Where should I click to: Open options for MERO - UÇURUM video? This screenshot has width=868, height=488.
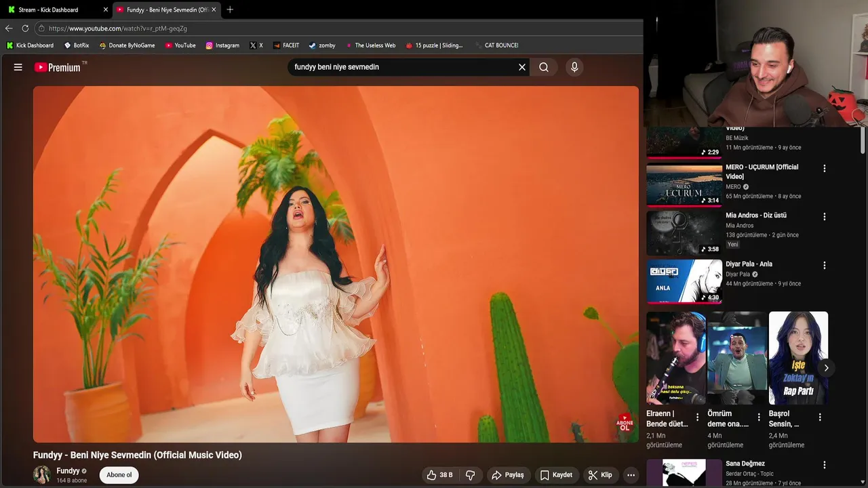coord(825,168)
